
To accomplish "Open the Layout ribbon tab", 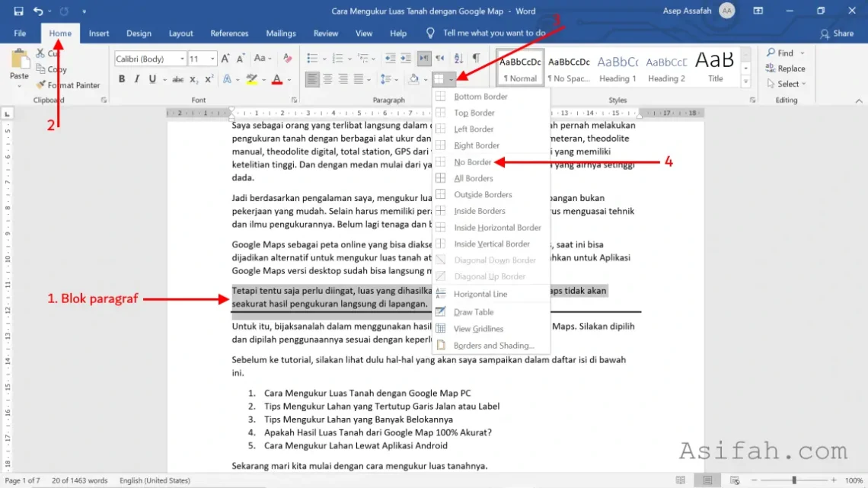I will [x=180, y=33].
